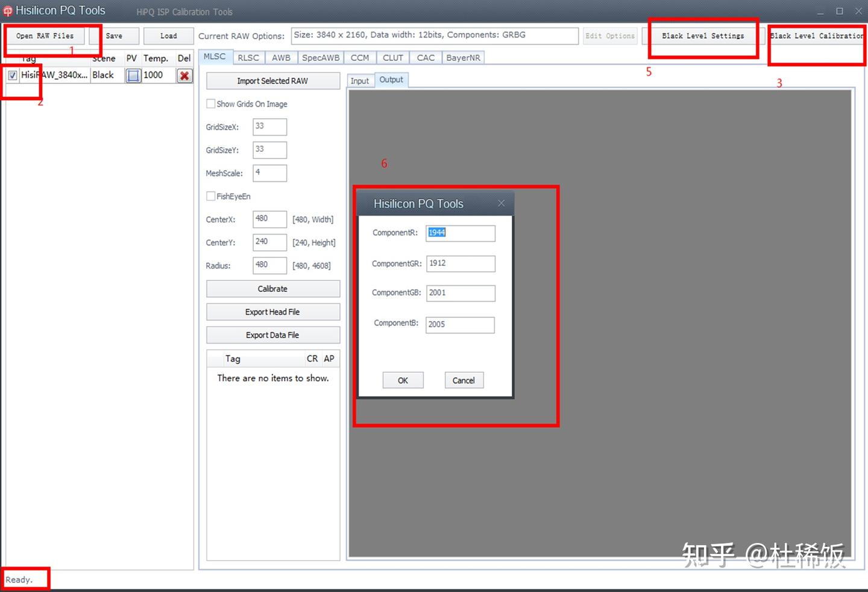Open Black Level Settings
Viewport: 868px width, 592px height.
click(x=703, y=36)
